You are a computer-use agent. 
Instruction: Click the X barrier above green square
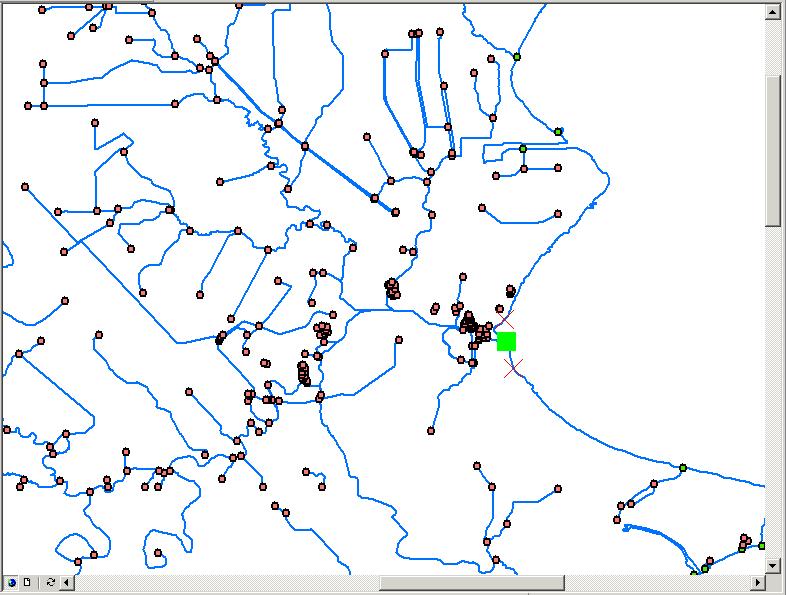pos(506,317)
